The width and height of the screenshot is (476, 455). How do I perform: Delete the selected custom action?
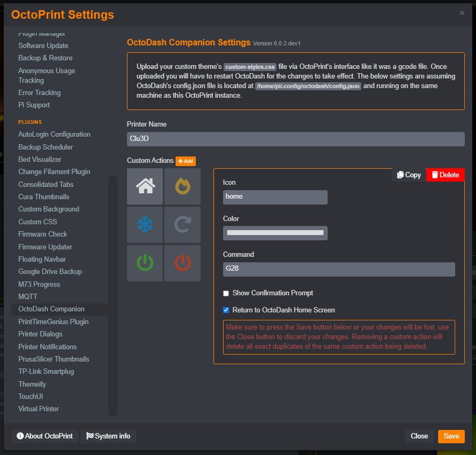coord(446,175)
